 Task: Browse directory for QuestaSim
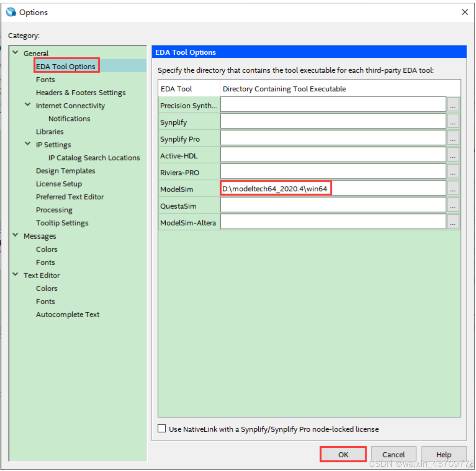coord(453,205)
